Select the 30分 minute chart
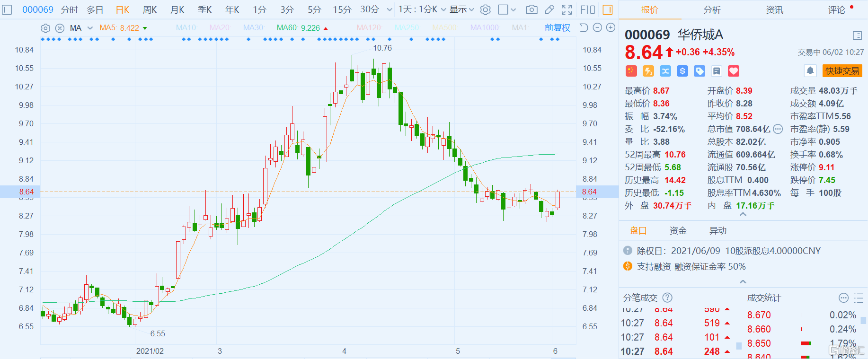This screenshot has height=359, width=868. point(370,9)
